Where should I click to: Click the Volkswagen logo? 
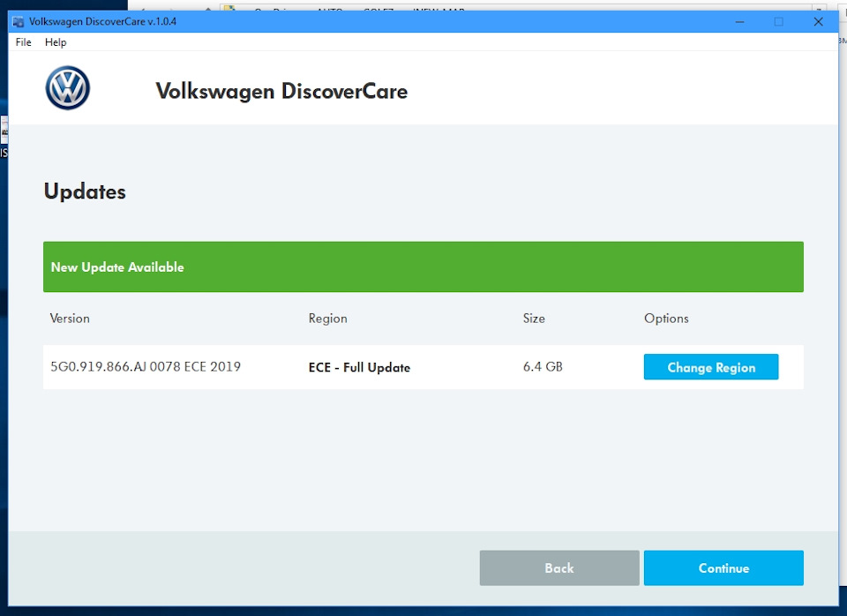pyautogui.click(x=68, y=88)
